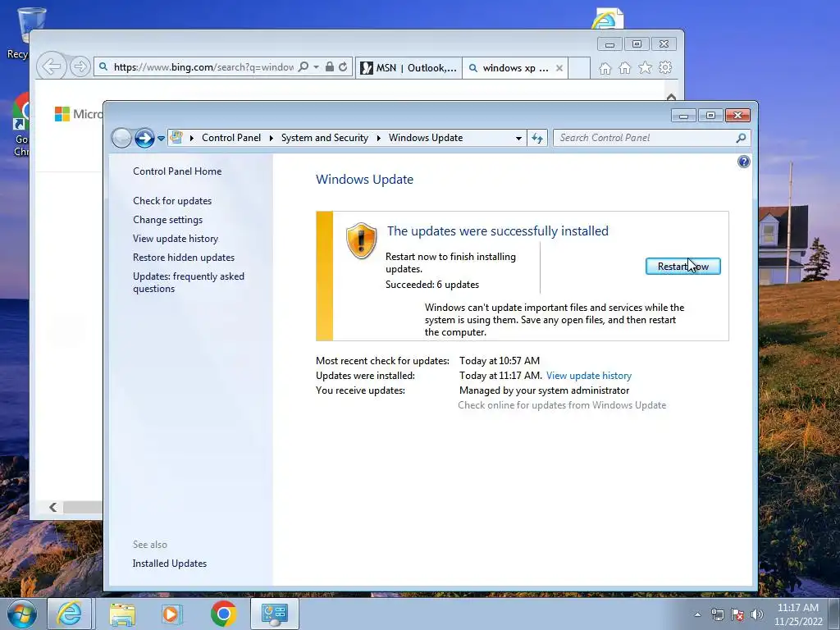Open Updates: frequently asked questions
840x630 pixels.
[189, 282]
